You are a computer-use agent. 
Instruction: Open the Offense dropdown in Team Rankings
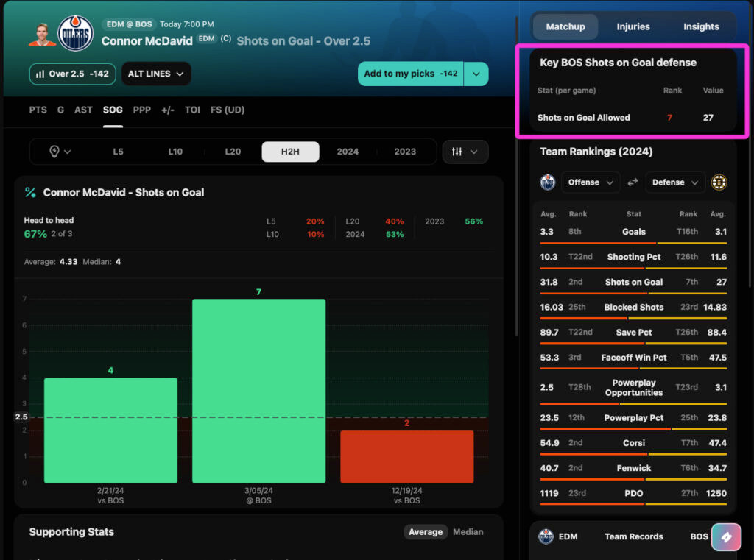click(x=590, y=182)
